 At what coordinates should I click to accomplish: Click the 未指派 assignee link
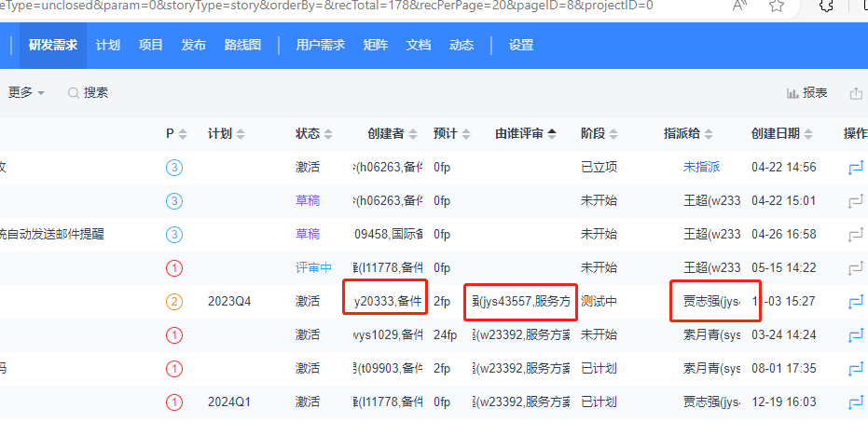(701, 168)
